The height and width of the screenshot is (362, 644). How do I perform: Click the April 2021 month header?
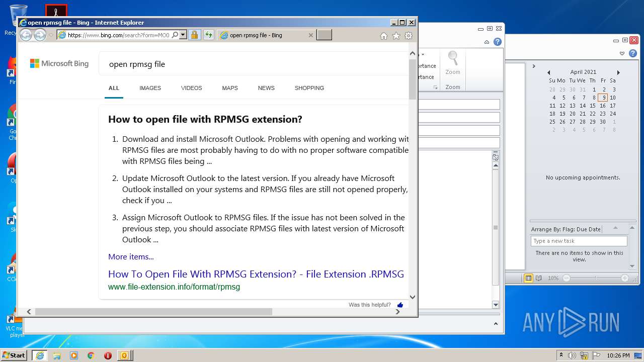[x=583, y=72]
